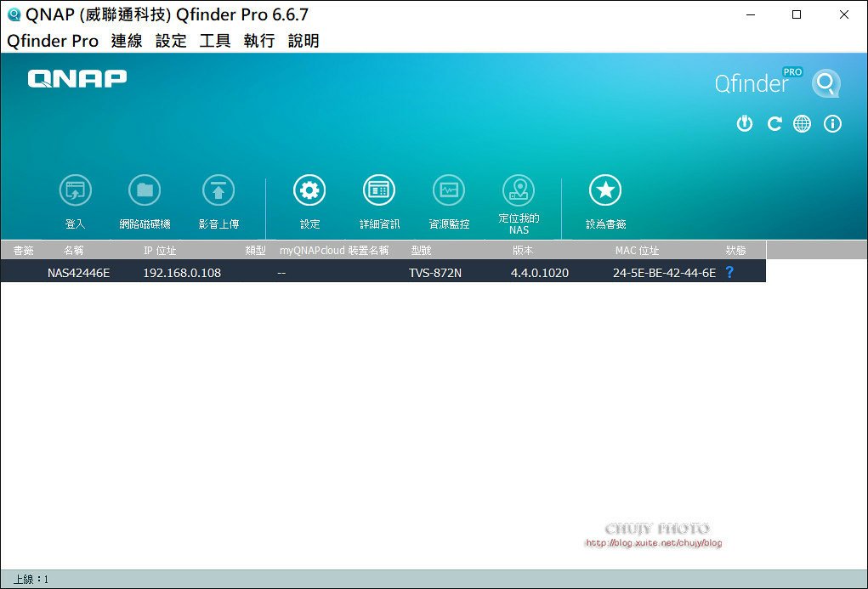This screenshot has height=589, width=868.
Task: Refresh the NAS list
Action: pyautogui.click(x=774, y=123)
